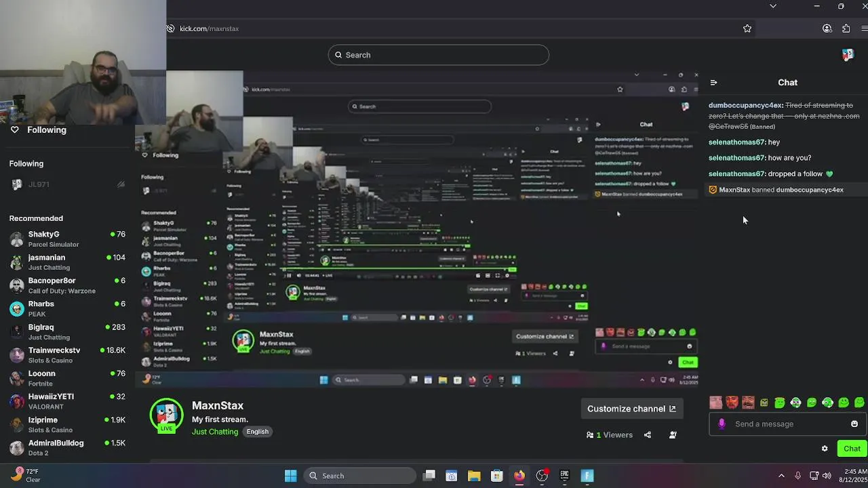Collapse the chat panel with the arrow icon

click(x=713, y=83)
